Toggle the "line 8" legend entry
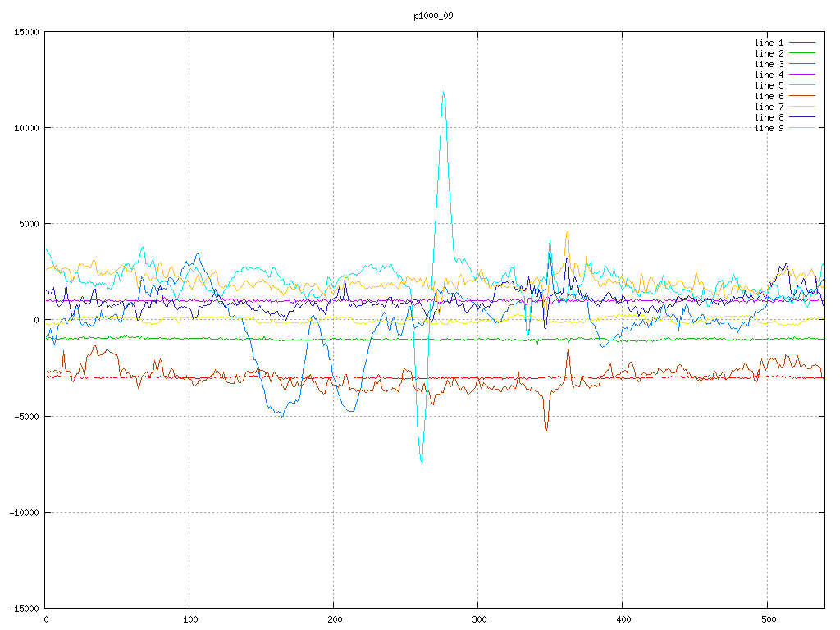This screenshot has width=840, height=630. pos(769,117)
